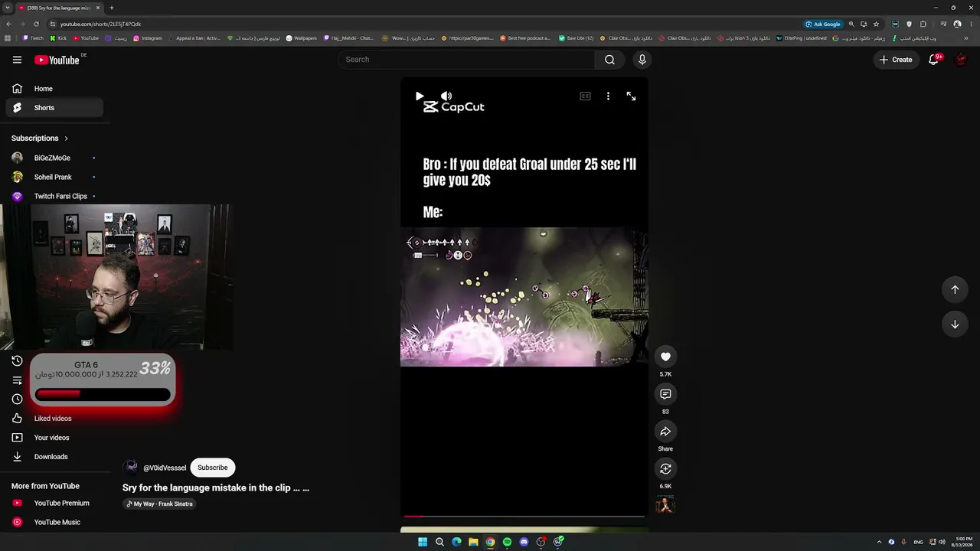This screenshot has height=551, width=980.
Task: Open YouTube notifications bell
Action: [933, 60]
